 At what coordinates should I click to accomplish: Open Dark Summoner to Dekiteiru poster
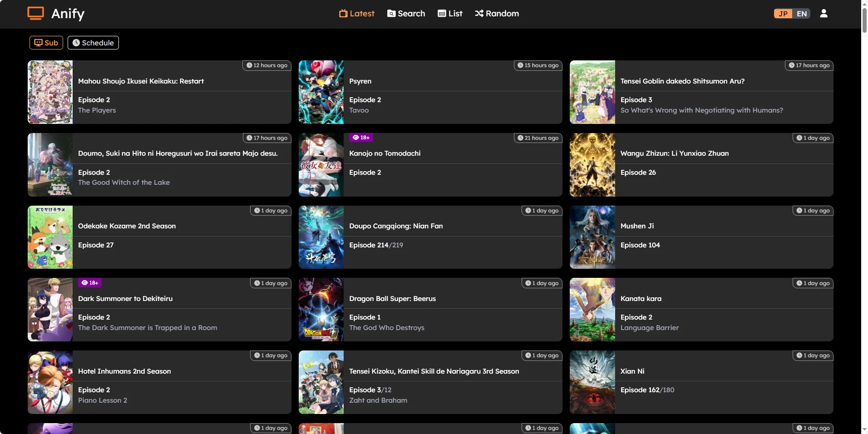click(x=50, y=310)
